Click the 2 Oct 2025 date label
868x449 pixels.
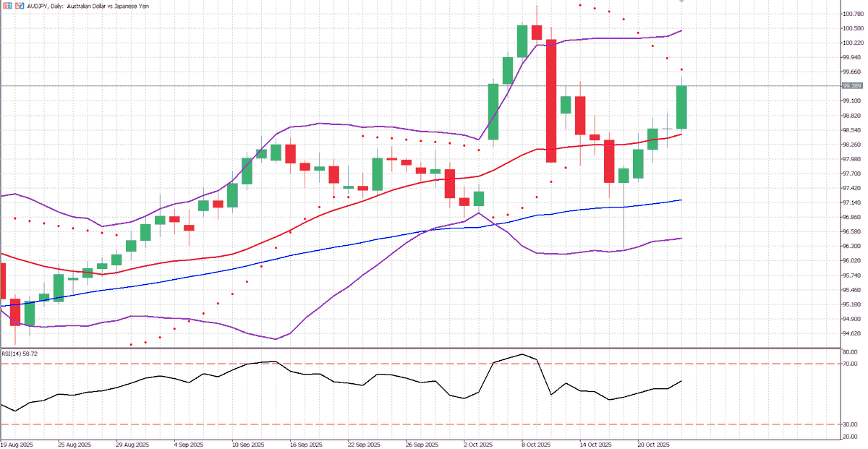478,445
